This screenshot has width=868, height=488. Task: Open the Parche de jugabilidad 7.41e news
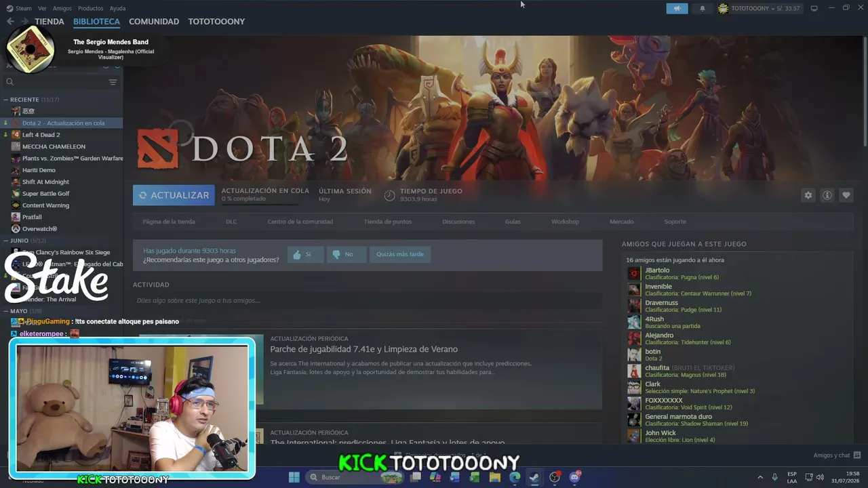point(363,349)
